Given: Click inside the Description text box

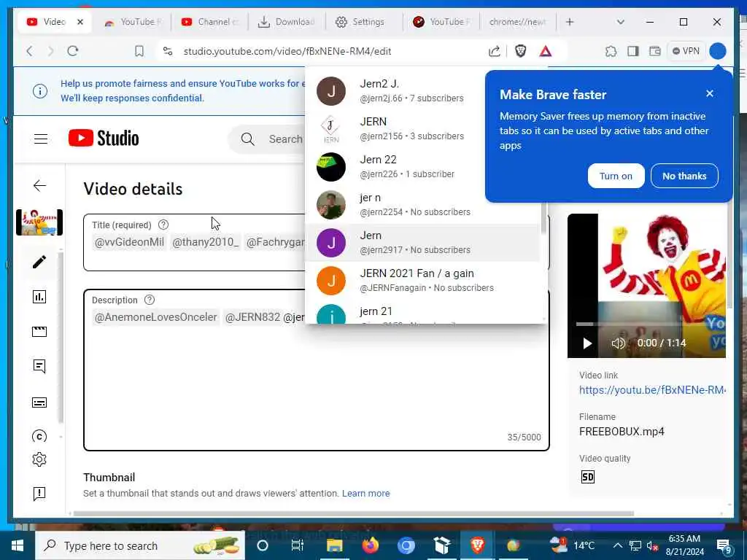Looking at the screenshot, I should coord(317,370).
